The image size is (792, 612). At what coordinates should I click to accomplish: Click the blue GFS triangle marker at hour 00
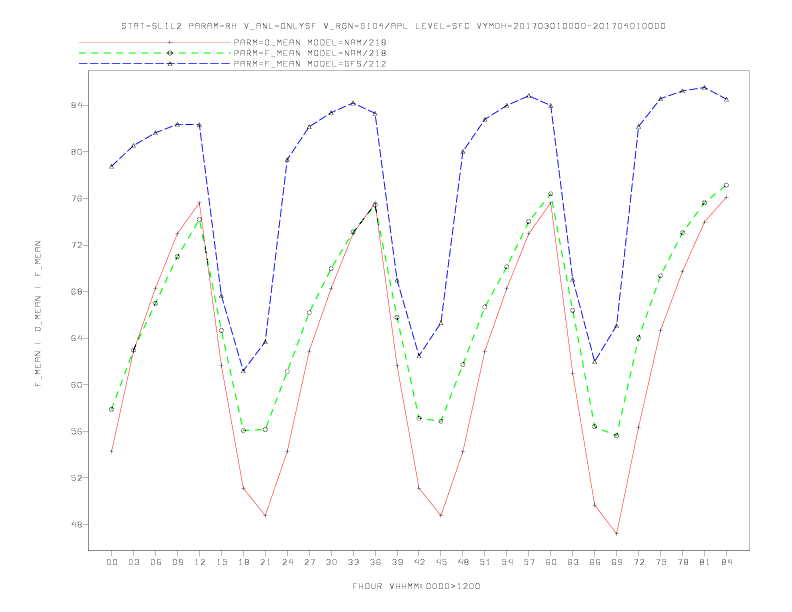coord(112,166)
